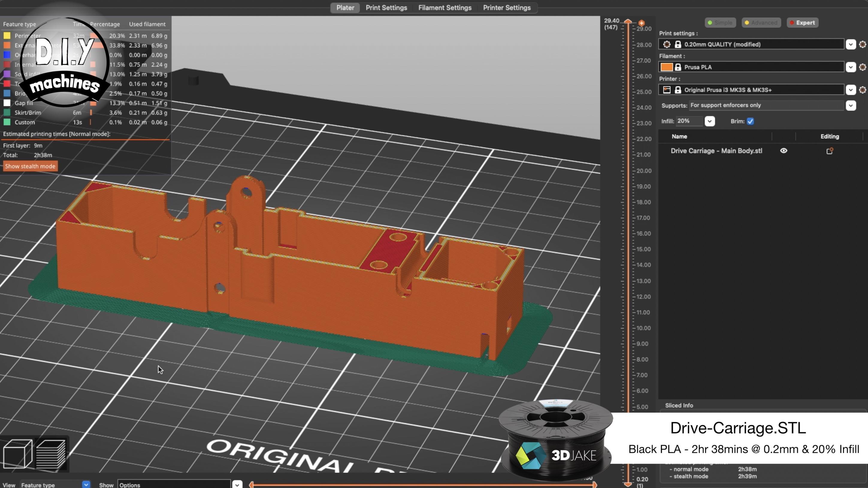Select the Drive Carriage - Main Body.stl object
This screenshot has height=488, width=868.
(x=716, y=151)
